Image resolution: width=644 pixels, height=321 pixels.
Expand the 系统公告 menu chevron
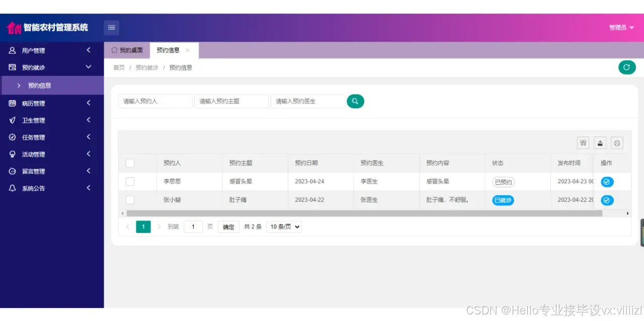click(x=89, y=188)
